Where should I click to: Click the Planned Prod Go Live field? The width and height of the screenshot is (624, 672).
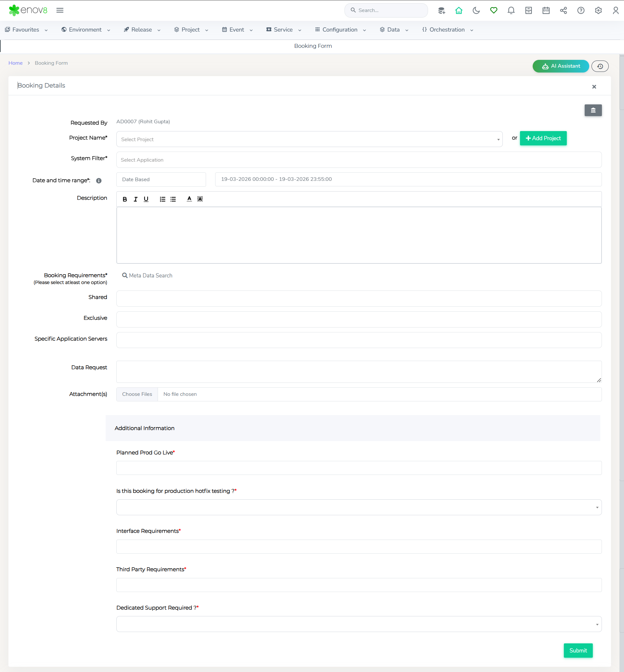tap(358, 468)
